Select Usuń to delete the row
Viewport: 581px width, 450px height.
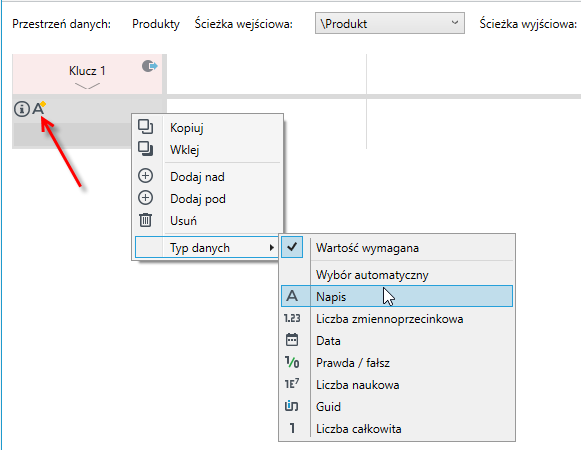click(208, 221)
